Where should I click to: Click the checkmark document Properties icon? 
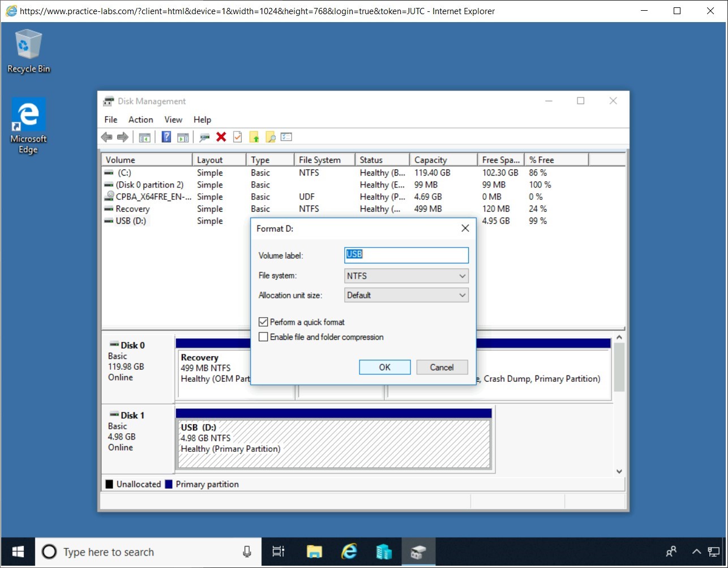pyautogui.click(x=238, y=137)
